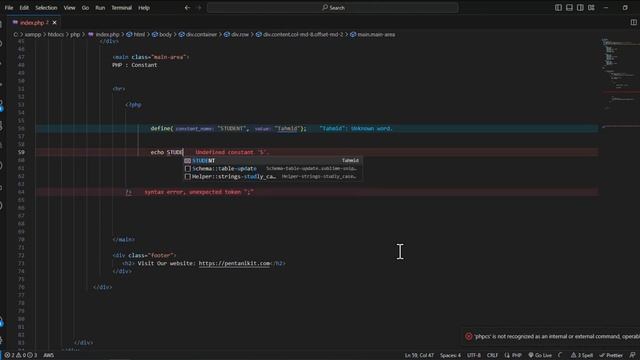The height and width of the screenshot is (360, 640).
Task: Open errors and warnings count in status bar
Action: click(20, 355)
